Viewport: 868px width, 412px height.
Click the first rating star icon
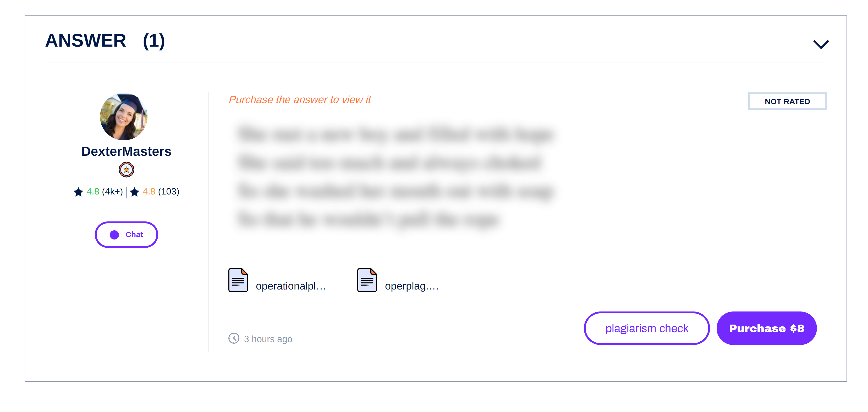(x=79, y=192)
